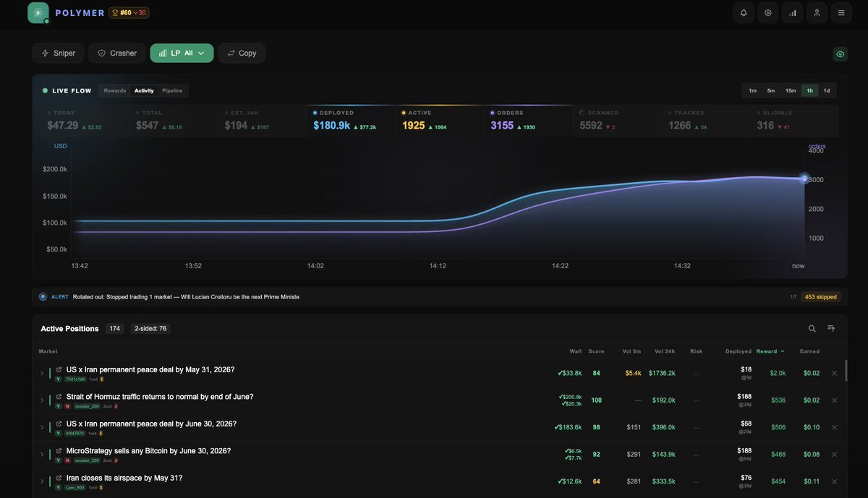Screen dimensions: 868x498
Task: Toggle the Scanned series card
Action: point(618,121)
